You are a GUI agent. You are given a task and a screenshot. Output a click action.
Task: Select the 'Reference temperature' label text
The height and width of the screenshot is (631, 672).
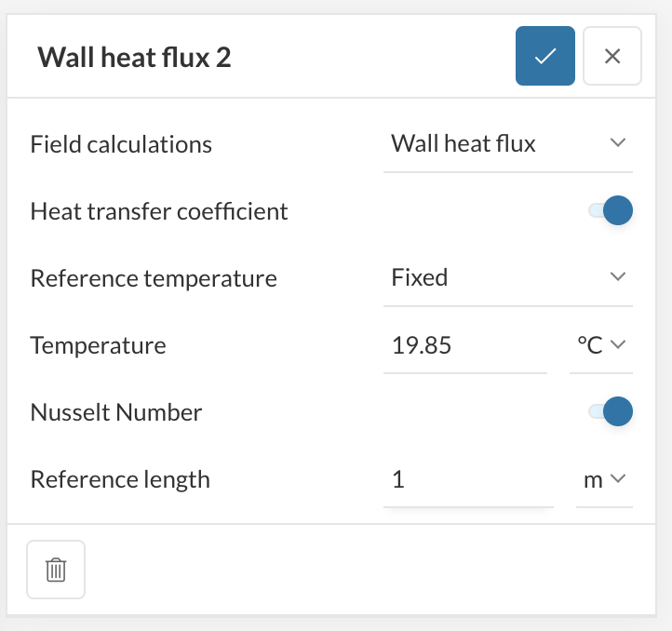coord(154,278)
